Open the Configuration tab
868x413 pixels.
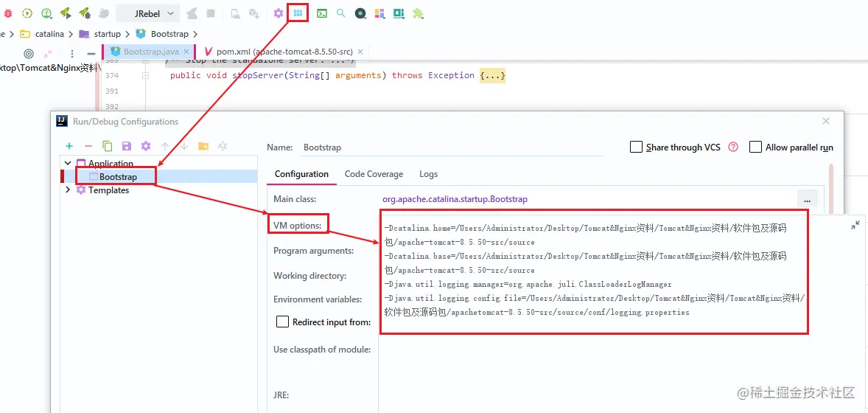[301, 174]
